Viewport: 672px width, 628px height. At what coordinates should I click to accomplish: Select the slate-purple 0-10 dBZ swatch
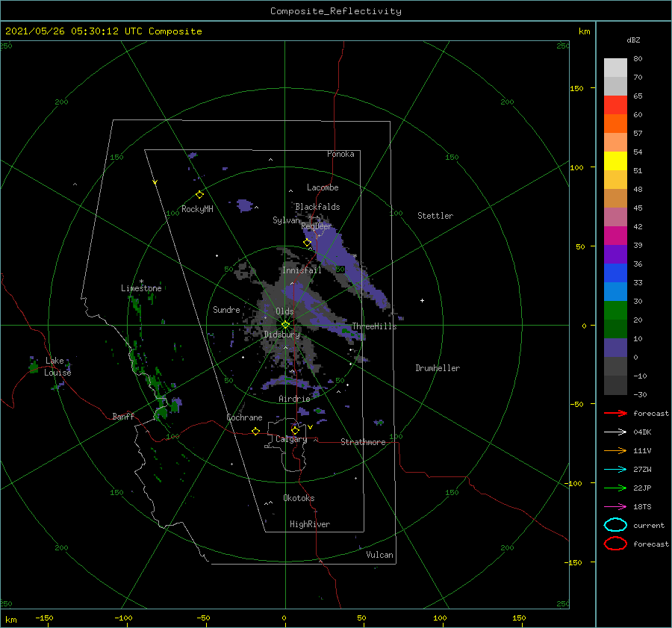(615, 347)
